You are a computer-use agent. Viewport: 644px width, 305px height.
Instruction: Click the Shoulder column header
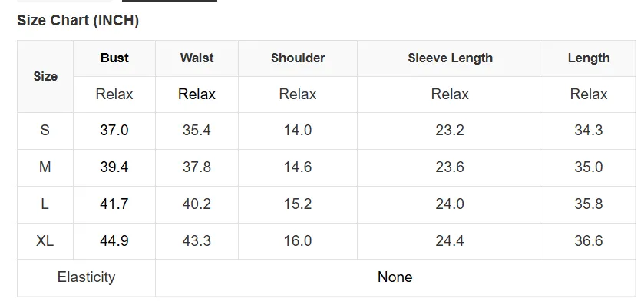298,58
